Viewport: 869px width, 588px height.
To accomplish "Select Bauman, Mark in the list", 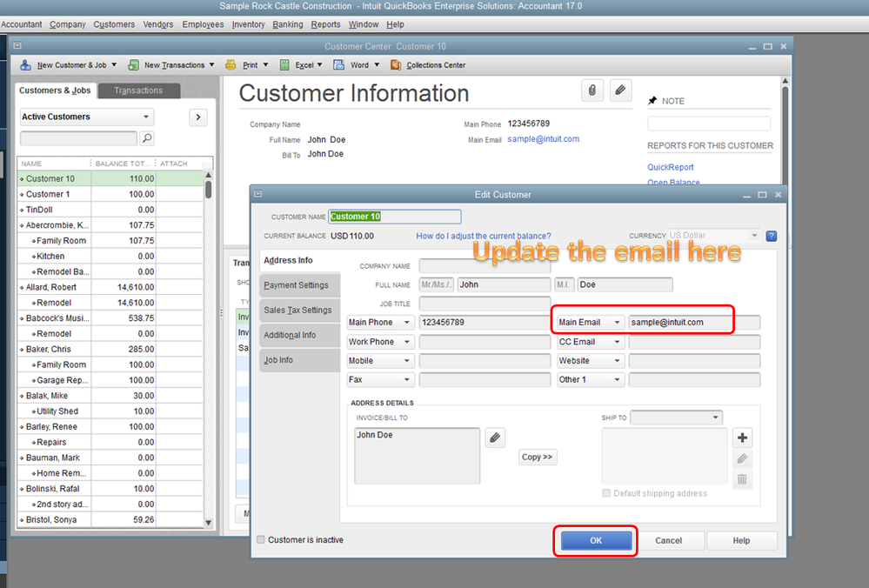I will click(110, 458).
